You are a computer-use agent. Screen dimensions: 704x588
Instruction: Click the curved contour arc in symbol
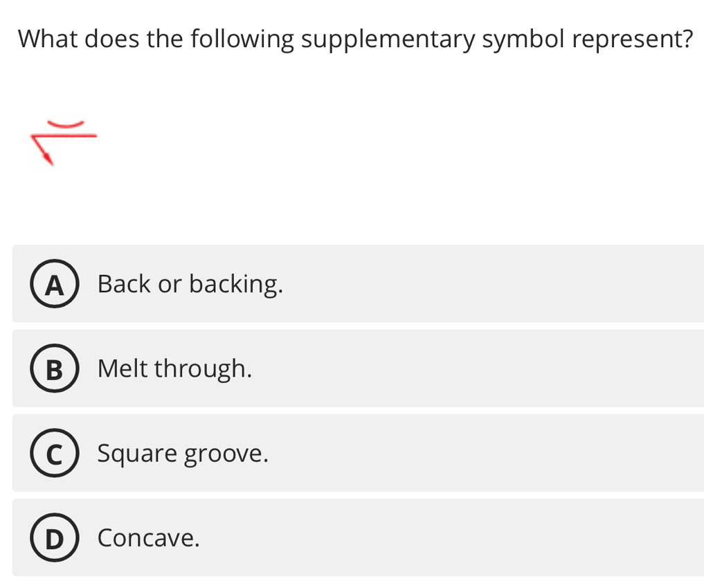pyautogui.click(x=65, y=125)
